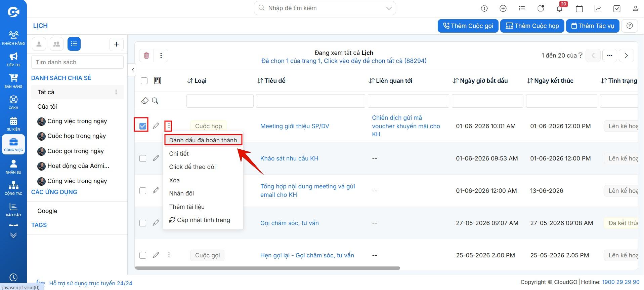Open the CSKH support module
Image resolution: width=644 pixels, height=290 pixels.
(13, 102)
